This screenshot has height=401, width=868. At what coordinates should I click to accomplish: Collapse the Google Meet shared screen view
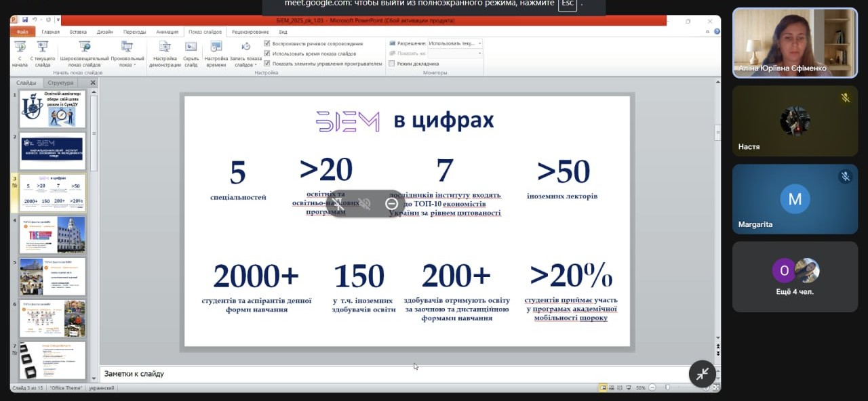tap(703, 374)
